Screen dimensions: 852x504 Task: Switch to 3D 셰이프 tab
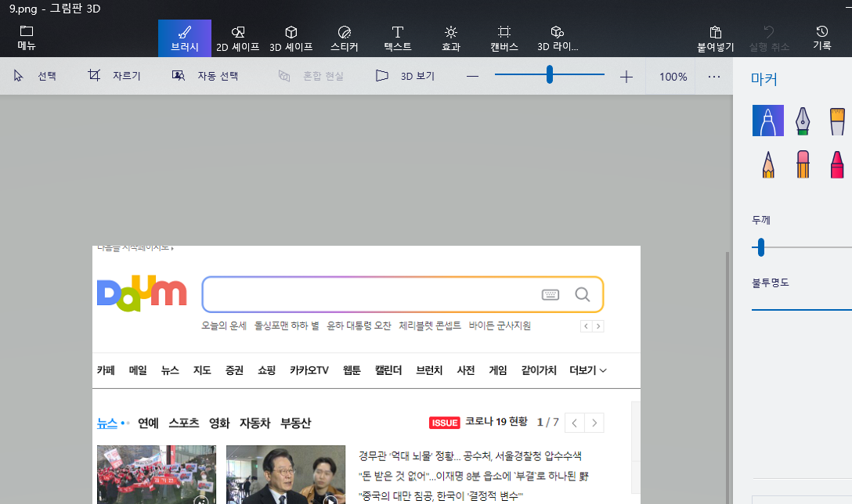point(291,38)
